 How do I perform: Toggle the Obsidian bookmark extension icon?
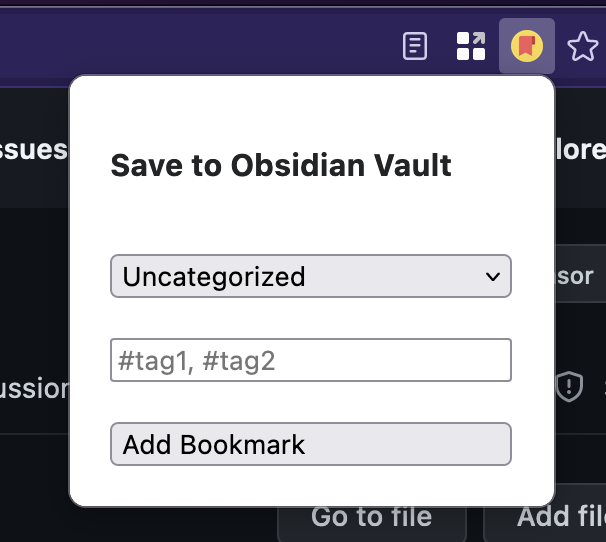[527, 46]
